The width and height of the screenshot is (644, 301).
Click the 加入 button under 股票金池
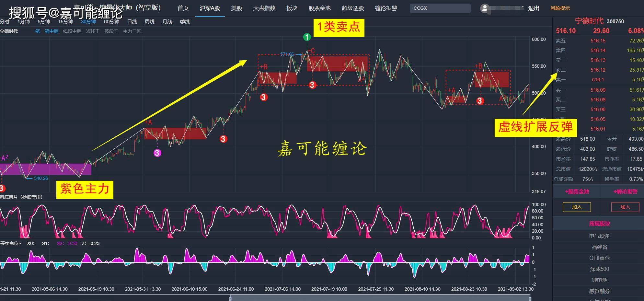(x=577, y=207)
